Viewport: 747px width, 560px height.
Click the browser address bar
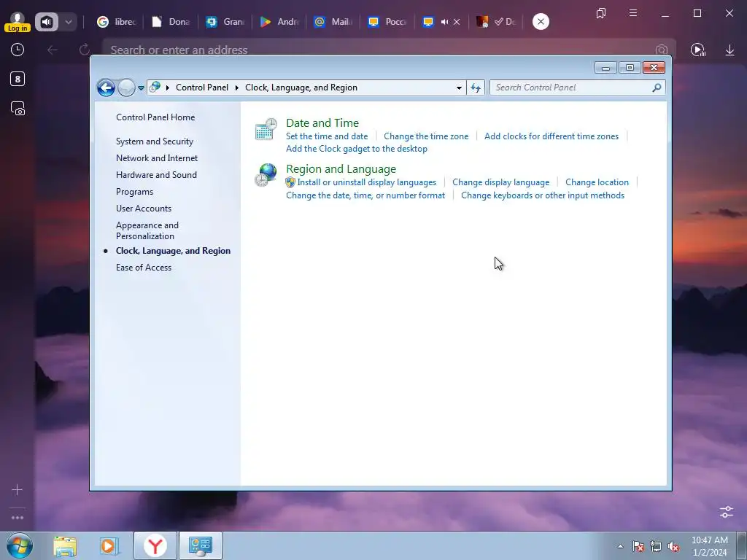(381, 50)
